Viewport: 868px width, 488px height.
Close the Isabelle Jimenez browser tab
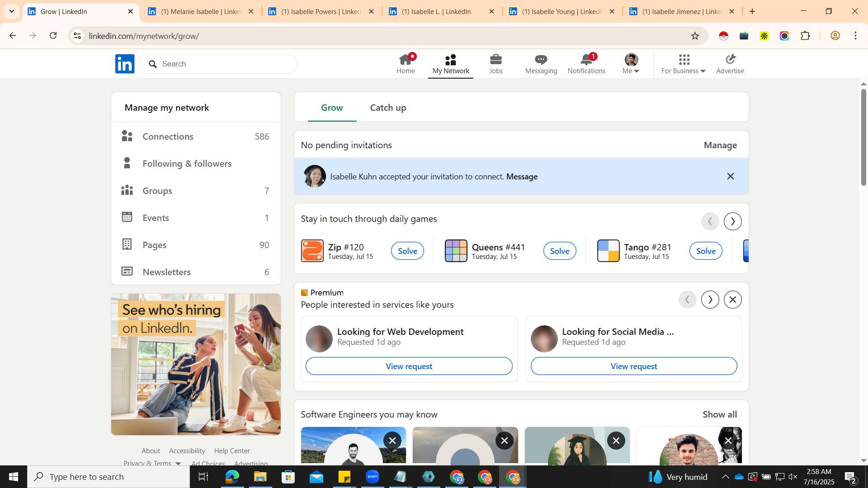[732, 11]
